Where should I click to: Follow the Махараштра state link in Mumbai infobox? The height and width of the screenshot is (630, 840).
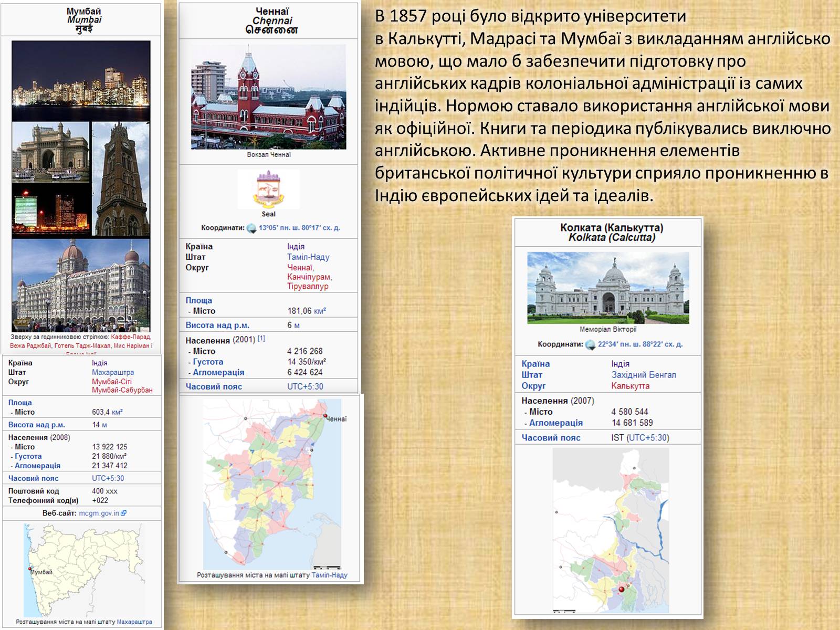[113, 372]
